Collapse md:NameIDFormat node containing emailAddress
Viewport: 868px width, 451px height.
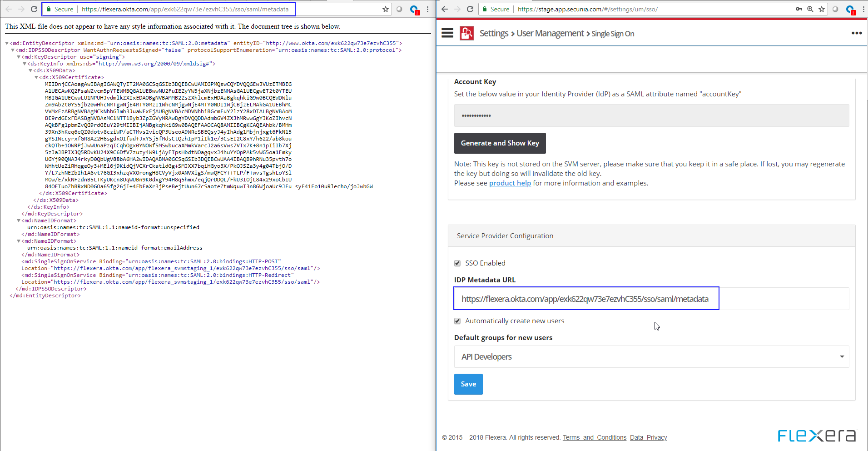coord(19,241)
